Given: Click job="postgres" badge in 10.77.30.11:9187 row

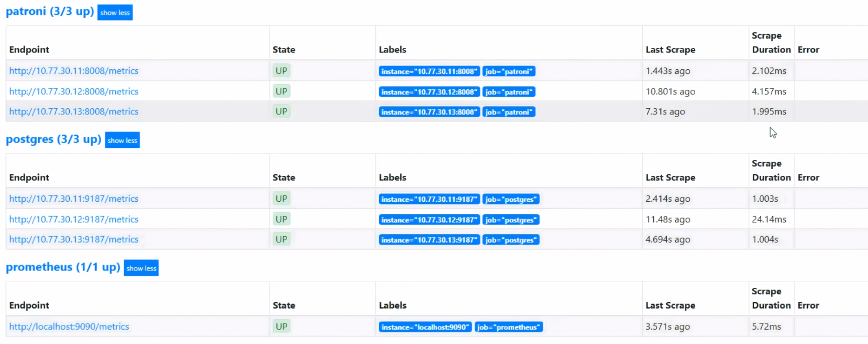Looking at the screenshot, I should 511,199.
